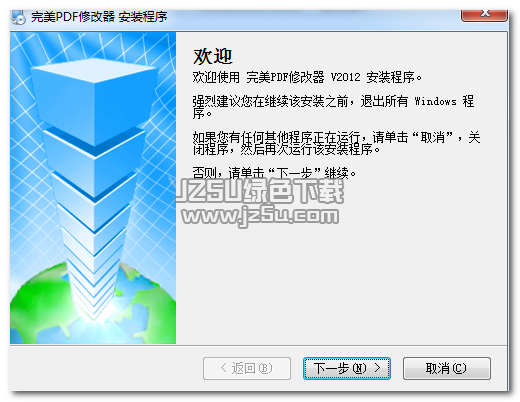Select the 欢迎使用 完美PDF修改器 V2012 line
This screenshot has height=402, width=520.
coord(307,77)
